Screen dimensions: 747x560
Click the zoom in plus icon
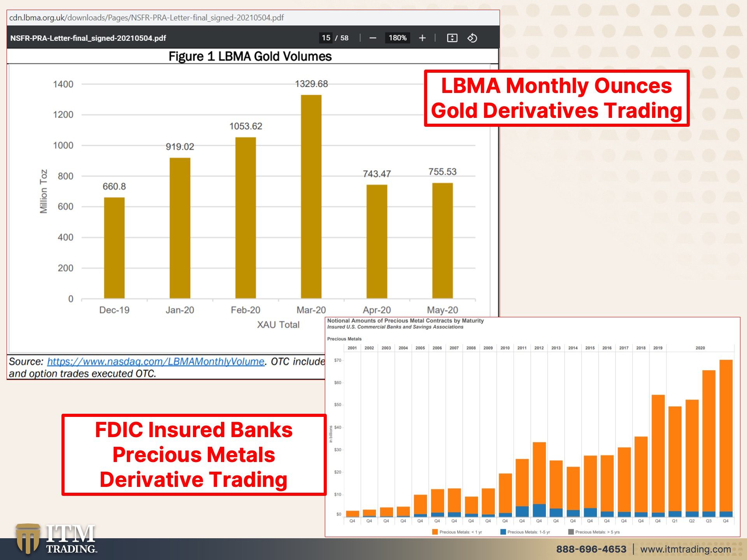[422, 38]
